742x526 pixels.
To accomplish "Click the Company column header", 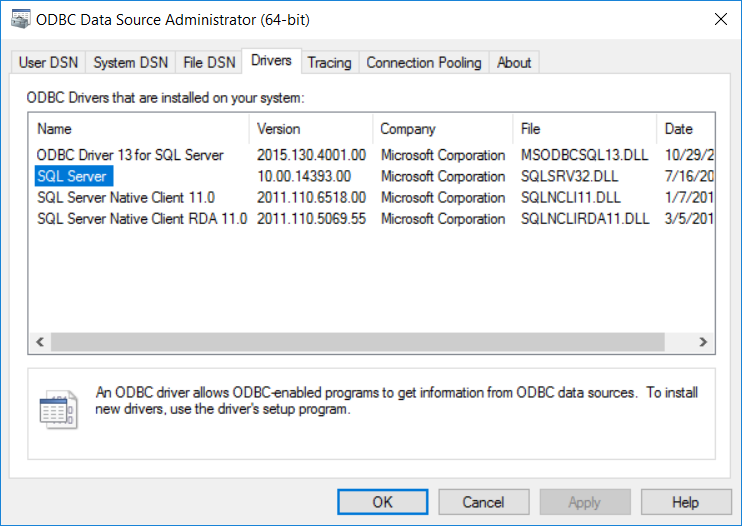I will coord(442,129).
